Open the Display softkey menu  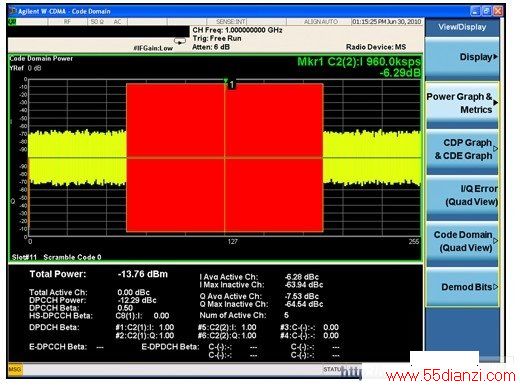point(462,59)
